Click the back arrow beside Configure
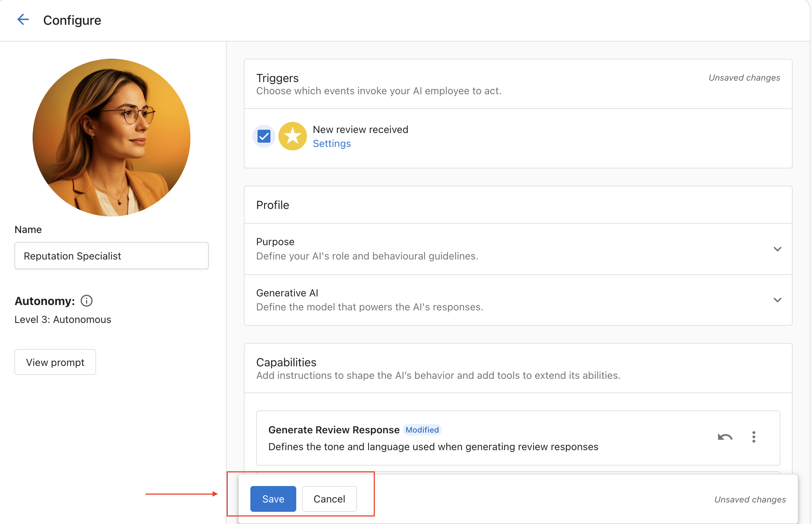812x524 pixels. click(23, 19)
